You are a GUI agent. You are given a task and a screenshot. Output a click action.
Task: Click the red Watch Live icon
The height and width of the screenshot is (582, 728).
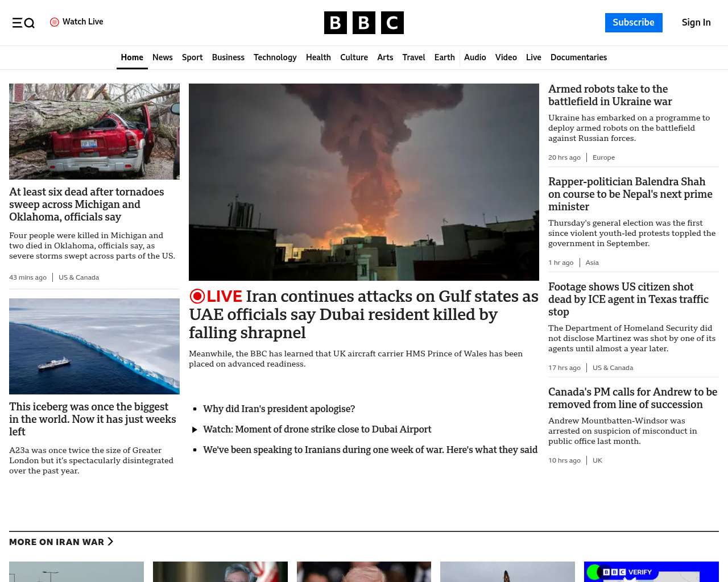[x=55, y=22]
